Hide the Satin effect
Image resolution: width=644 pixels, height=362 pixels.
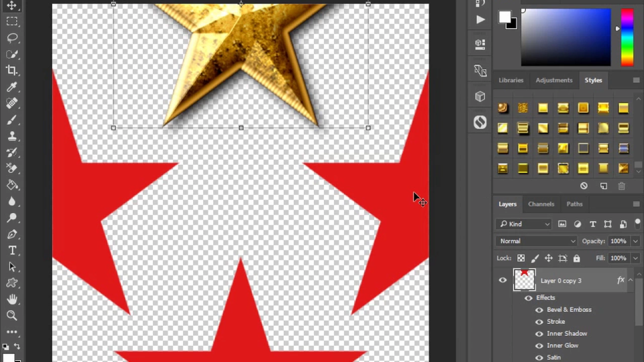click(x=539, y=357)
